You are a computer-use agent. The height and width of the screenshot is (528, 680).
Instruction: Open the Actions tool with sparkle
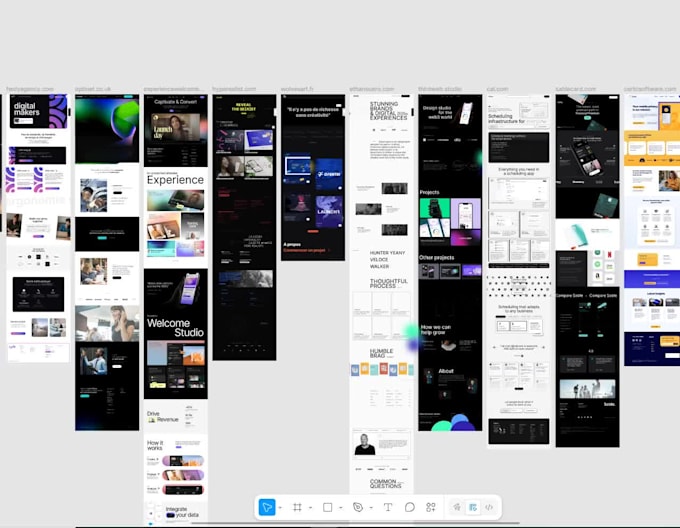(431, 507)
